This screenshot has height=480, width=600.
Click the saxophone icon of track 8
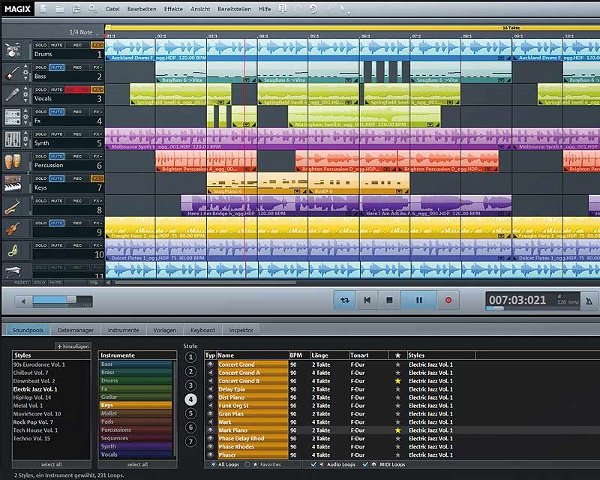[12, 206]
